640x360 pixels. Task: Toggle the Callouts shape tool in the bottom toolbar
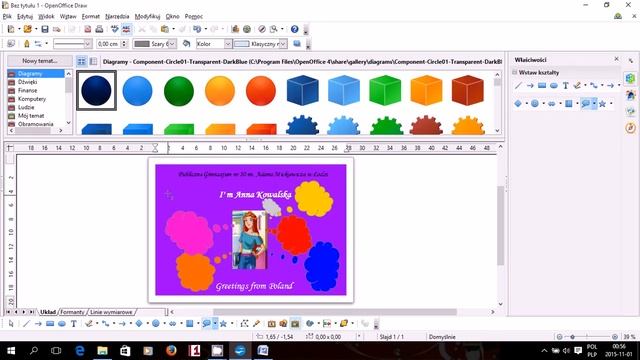pos(207,324)
